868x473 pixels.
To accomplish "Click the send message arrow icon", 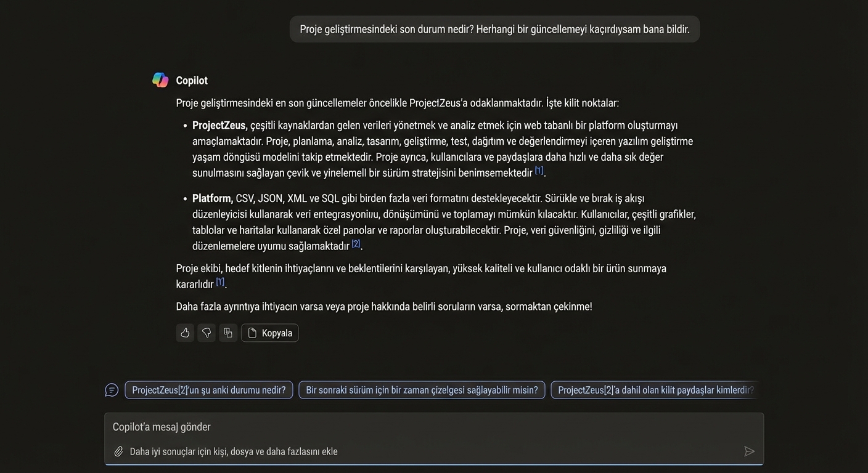I will click(749, 451).
